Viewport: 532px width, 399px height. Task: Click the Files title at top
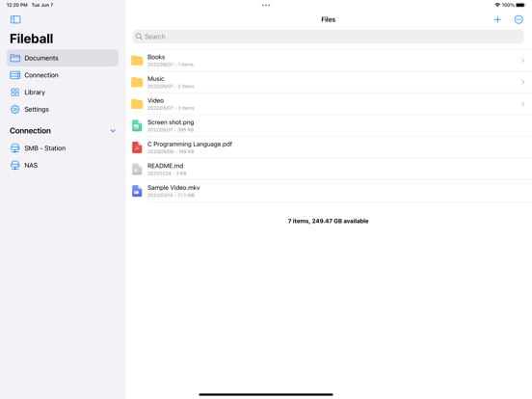pos(328,19)
